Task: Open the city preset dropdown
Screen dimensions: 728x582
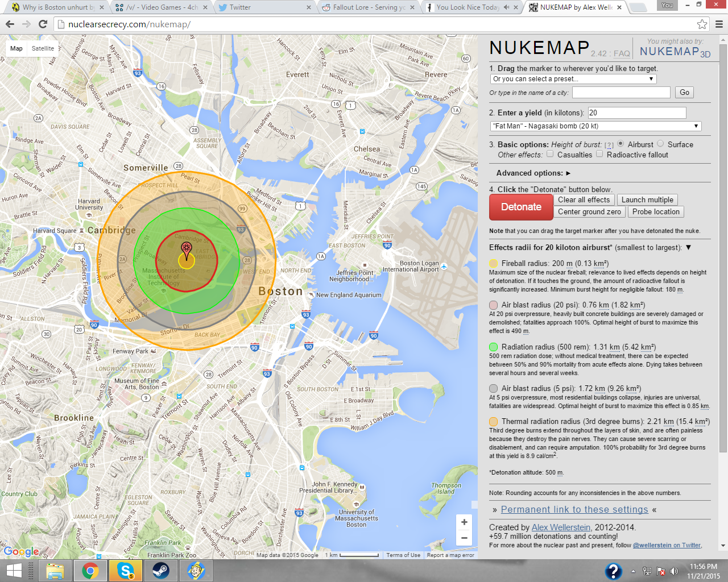Action: (573, 79)
